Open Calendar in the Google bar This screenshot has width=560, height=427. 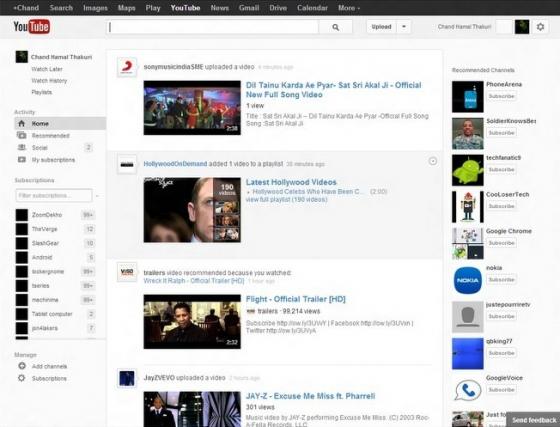pyautogui.click(x=312, y=8)
